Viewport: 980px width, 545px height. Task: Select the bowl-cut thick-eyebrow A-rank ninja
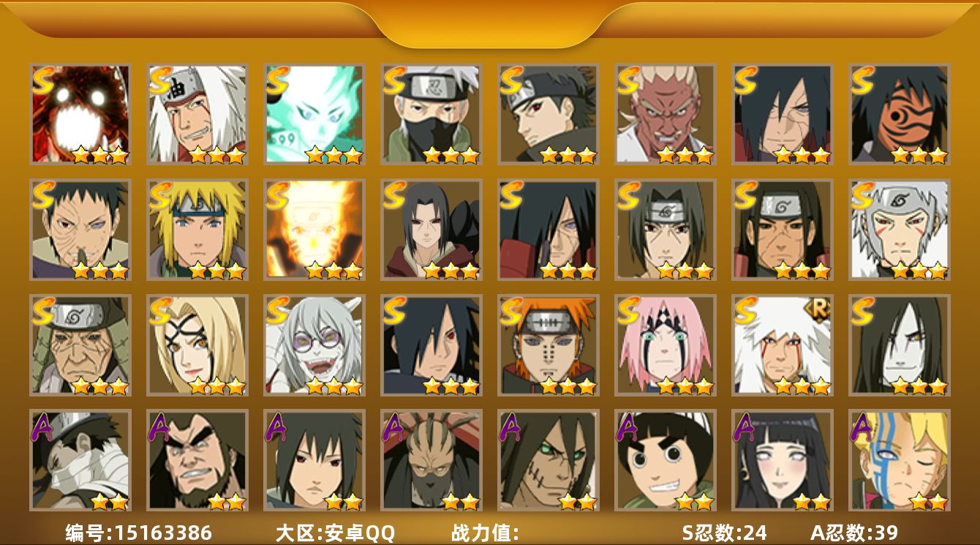coord(666,460)
